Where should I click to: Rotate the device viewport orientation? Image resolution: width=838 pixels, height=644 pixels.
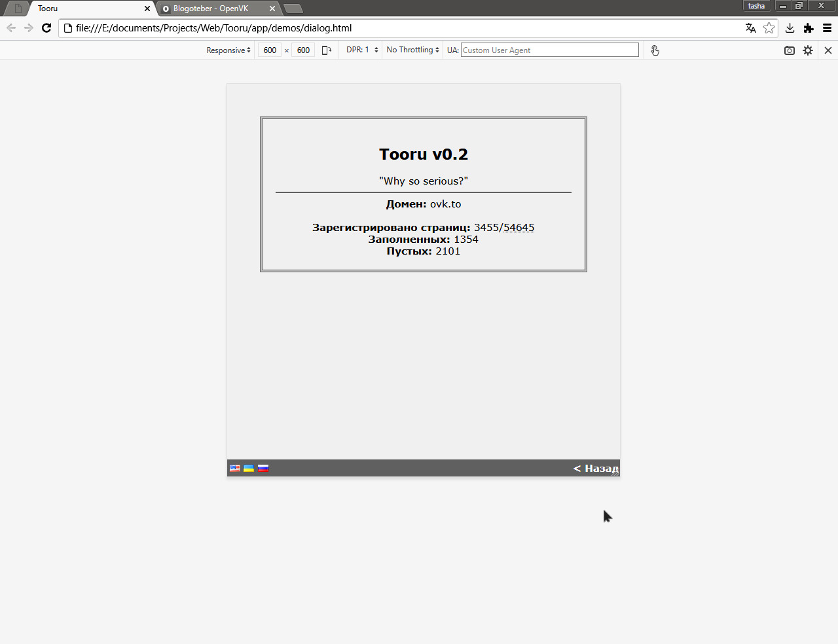pyautogui.click(x=326, y=50)
